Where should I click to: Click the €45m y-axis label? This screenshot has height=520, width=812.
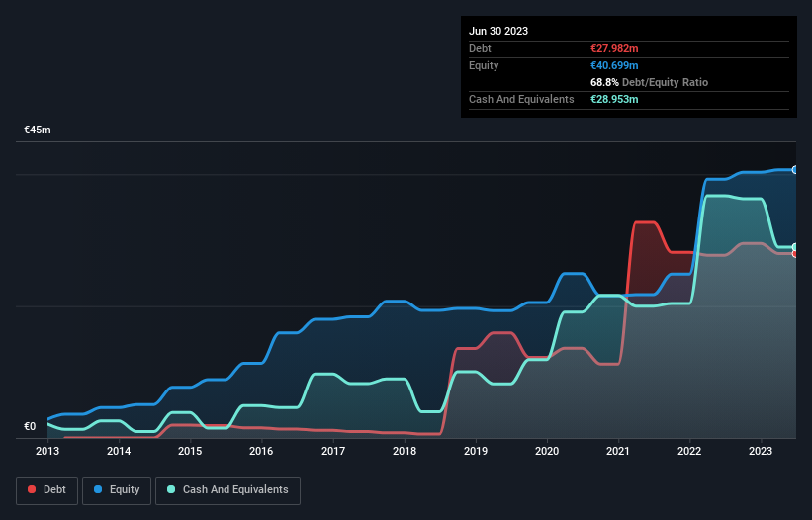[38, 130]
